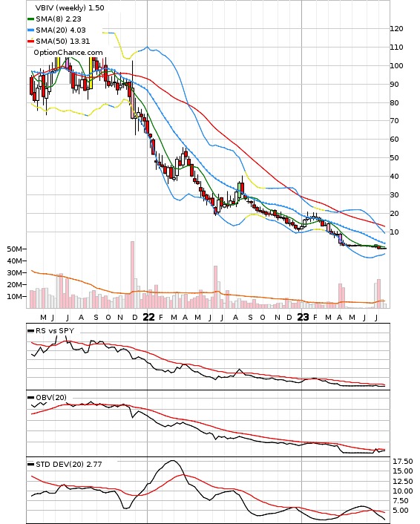Click the '120' price axis label

pos(396,29)
